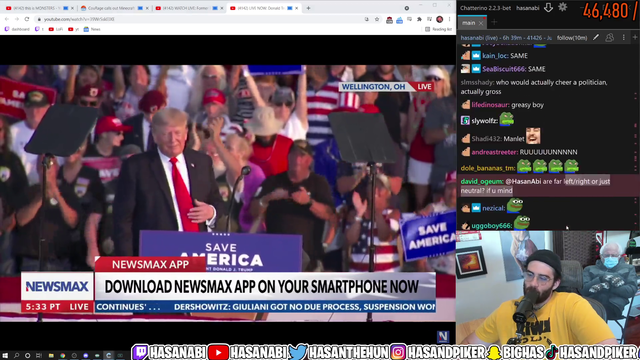Click the @HasanAbi mention in the highlighted message

point(522,181)
